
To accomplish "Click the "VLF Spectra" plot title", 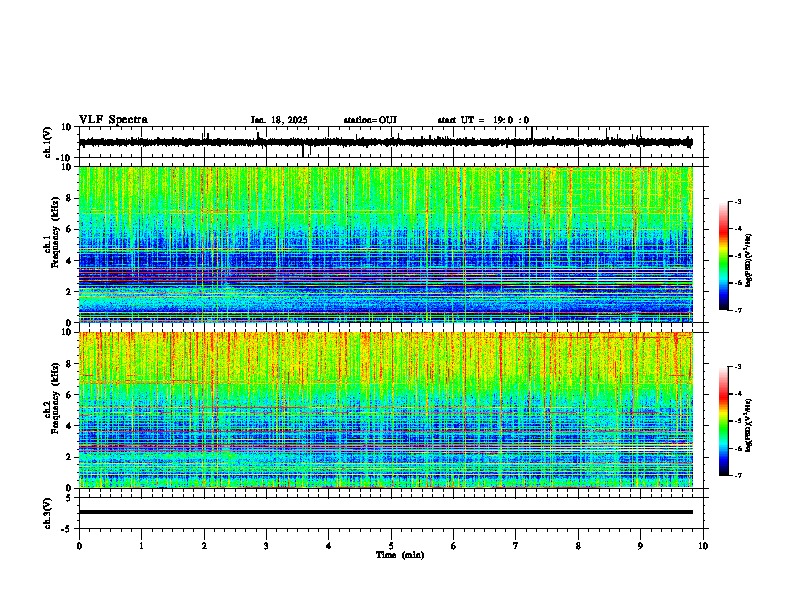I will [x=113, y=120].
